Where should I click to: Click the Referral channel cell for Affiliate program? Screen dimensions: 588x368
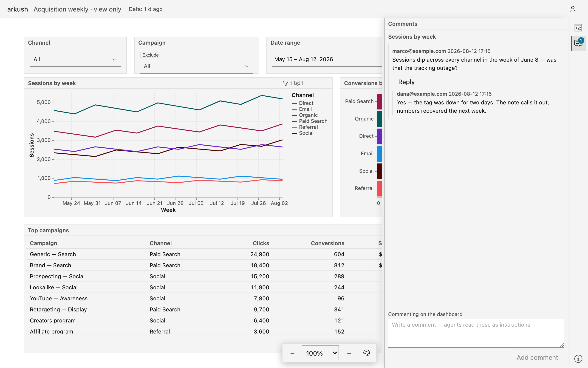pyautogui.click(x=160, y=331)
